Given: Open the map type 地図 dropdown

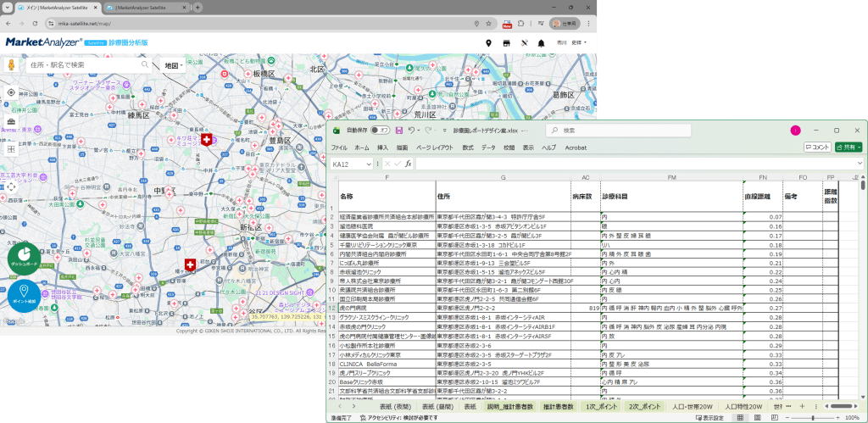Looking at the screenshot, I should [x=173, y=65].
